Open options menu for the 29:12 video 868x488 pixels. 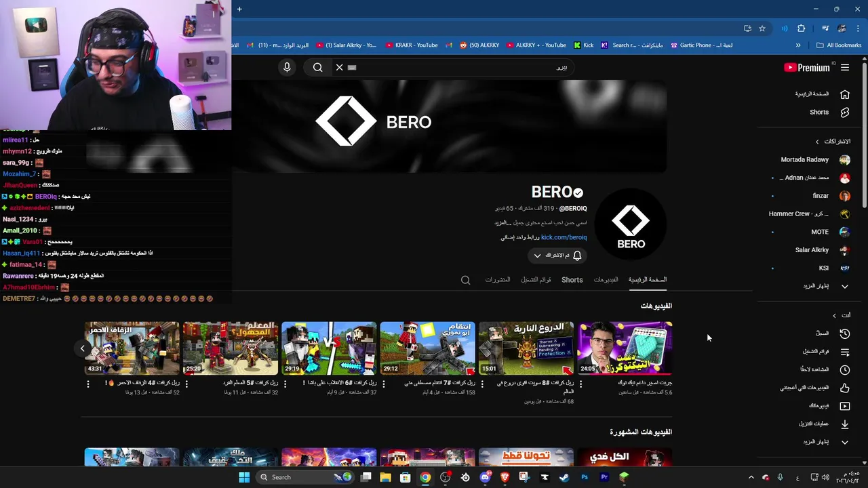click(x=384, y=384)
